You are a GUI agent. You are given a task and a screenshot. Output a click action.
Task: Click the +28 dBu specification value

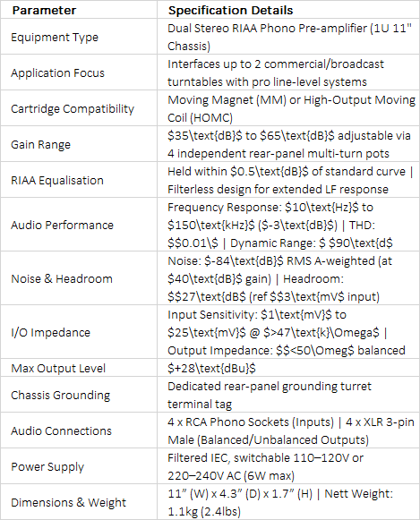[x=211, y=369]
